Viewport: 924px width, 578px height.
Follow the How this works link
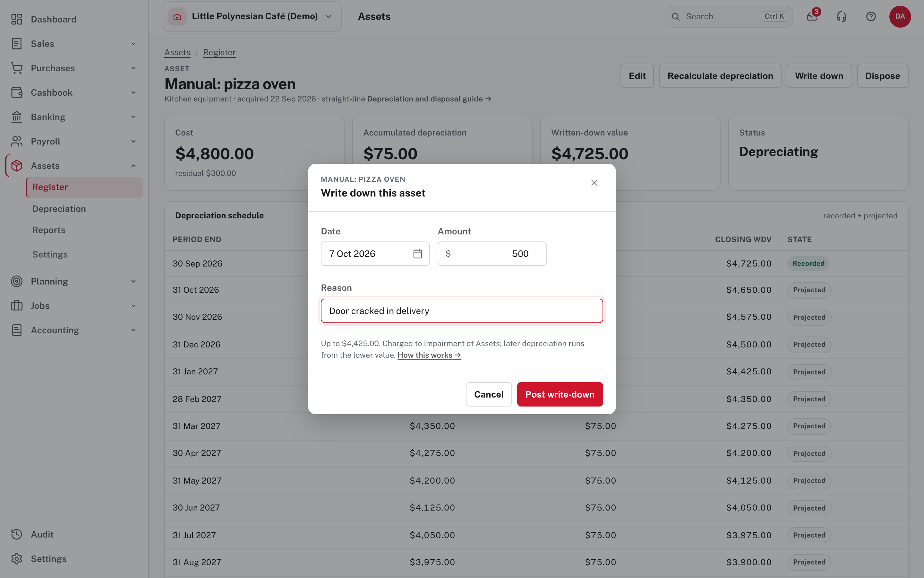(x=429, y=355)
